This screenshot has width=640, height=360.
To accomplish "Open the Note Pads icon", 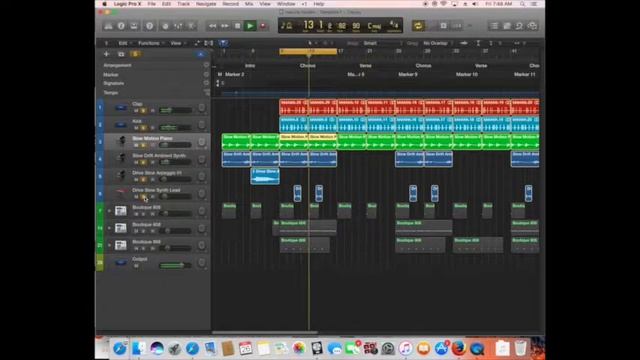I will [x=507, y=26].
